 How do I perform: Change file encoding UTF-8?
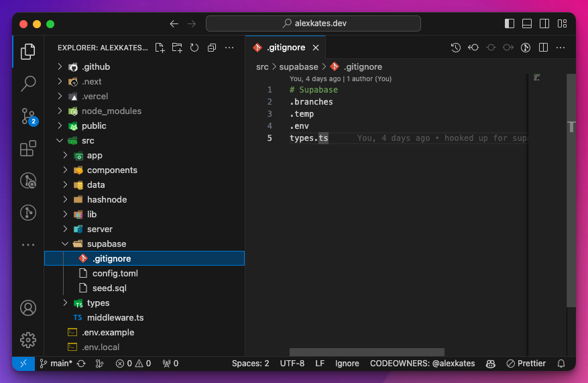[x=292, y=364]
